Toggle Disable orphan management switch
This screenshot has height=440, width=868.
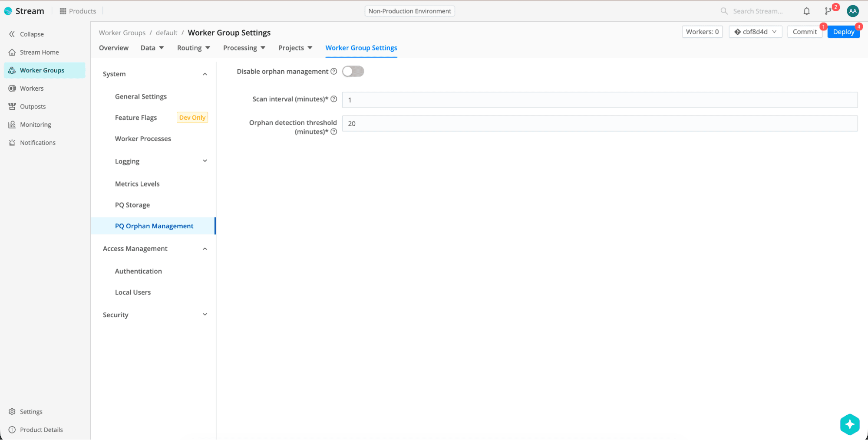(353, 71)
